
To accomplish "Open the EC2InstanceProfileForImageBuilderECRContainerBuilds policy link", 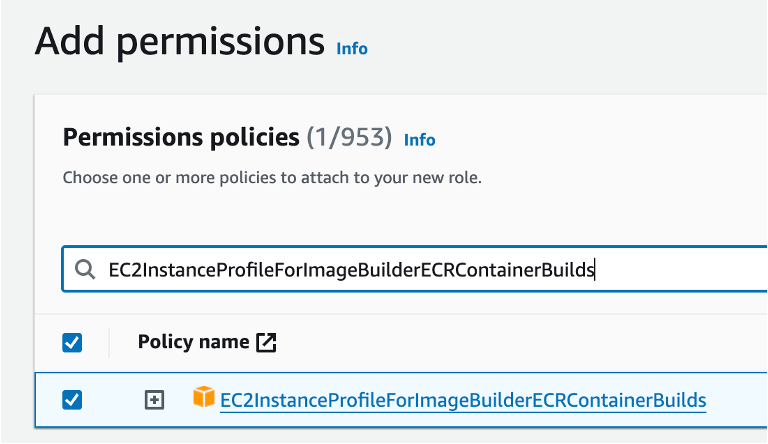I will coord(462,400).
